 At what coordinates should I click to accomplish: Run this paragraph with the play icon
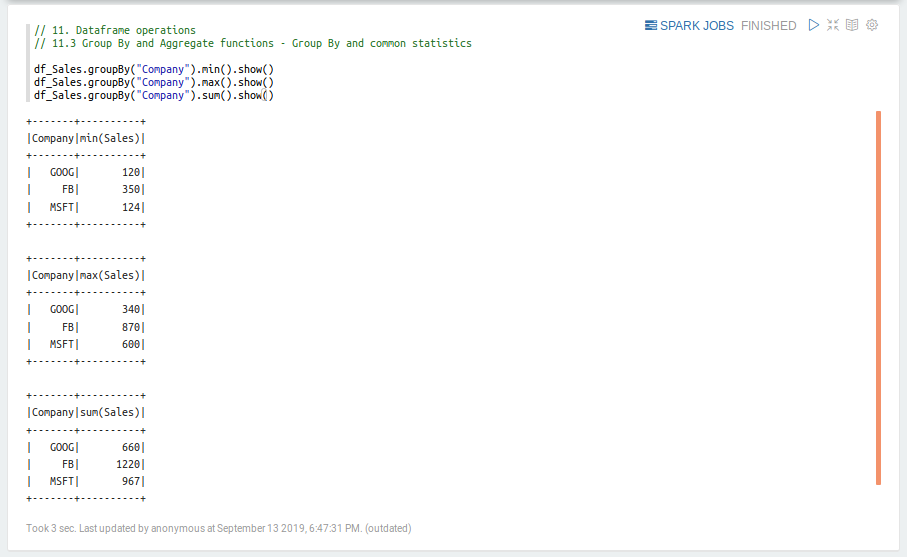point(813,25)
